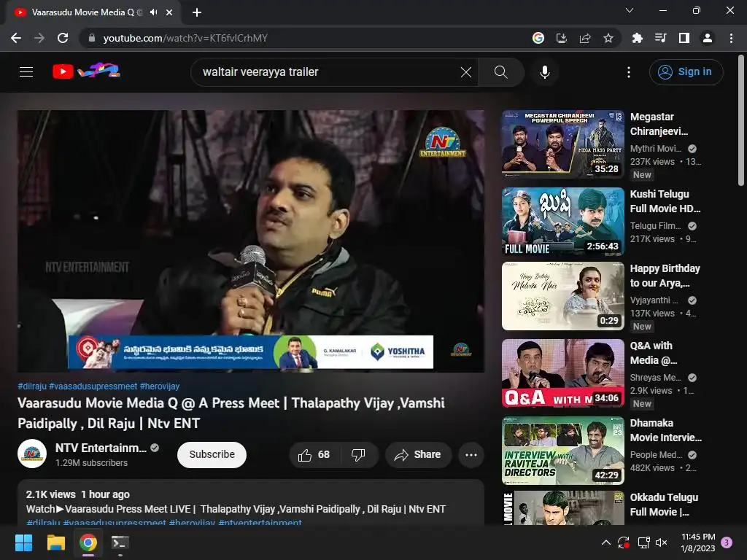Image resolution: width=747 pixels, height=560 pixels.
Task: Reload the page
Action: tap(63, 38)
